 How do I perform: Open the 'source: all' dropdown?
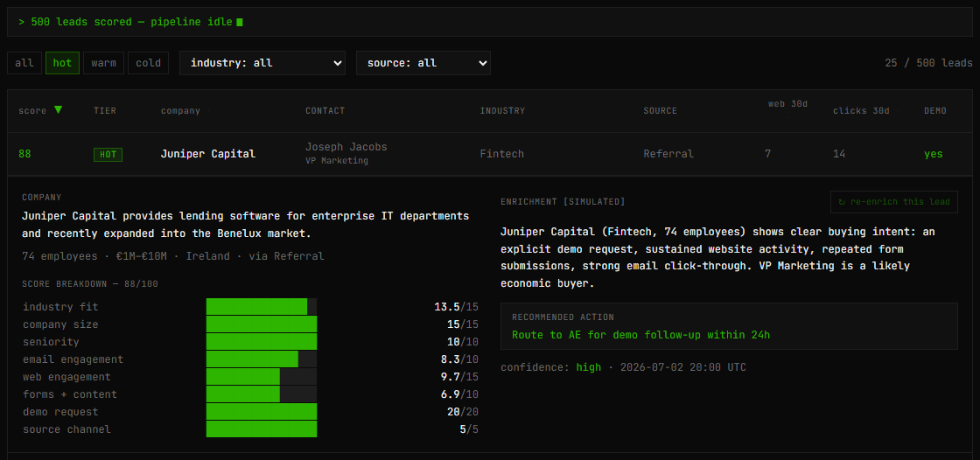coord(423,63)
